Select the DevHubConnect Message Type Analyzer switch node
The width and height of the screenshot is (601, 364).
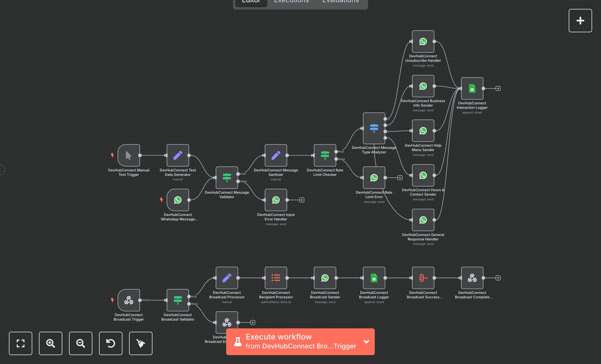point(374,128)
